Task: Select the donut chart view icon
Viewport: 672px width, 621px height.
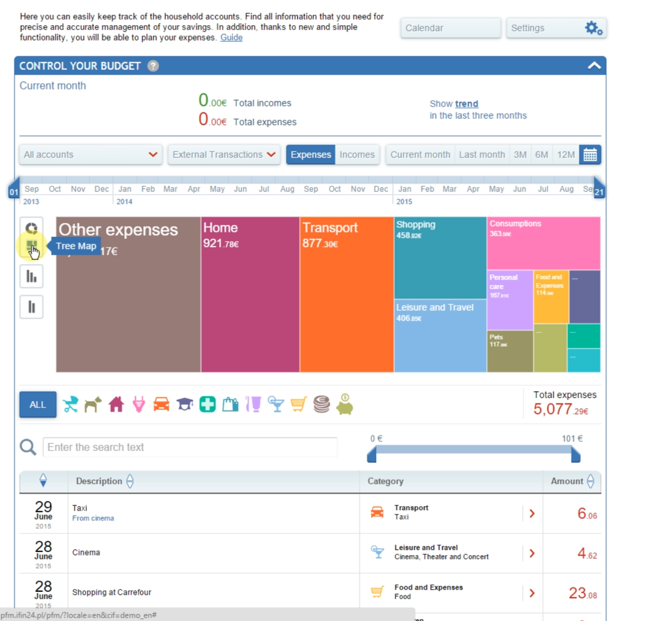Action: (x=31, y=228)
